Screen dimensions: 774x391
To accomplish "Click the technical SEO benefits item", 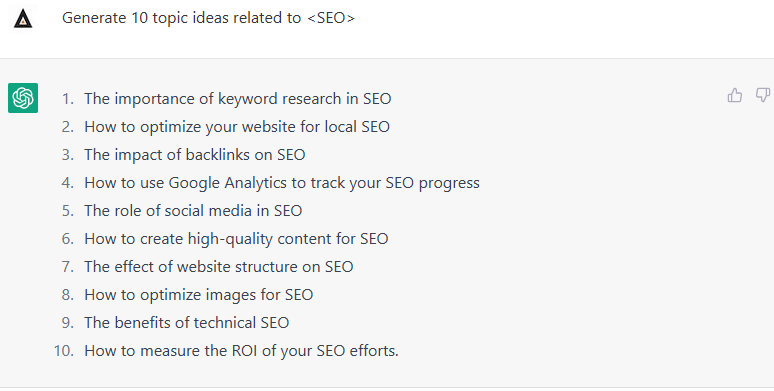I will (x=187, y=322).
